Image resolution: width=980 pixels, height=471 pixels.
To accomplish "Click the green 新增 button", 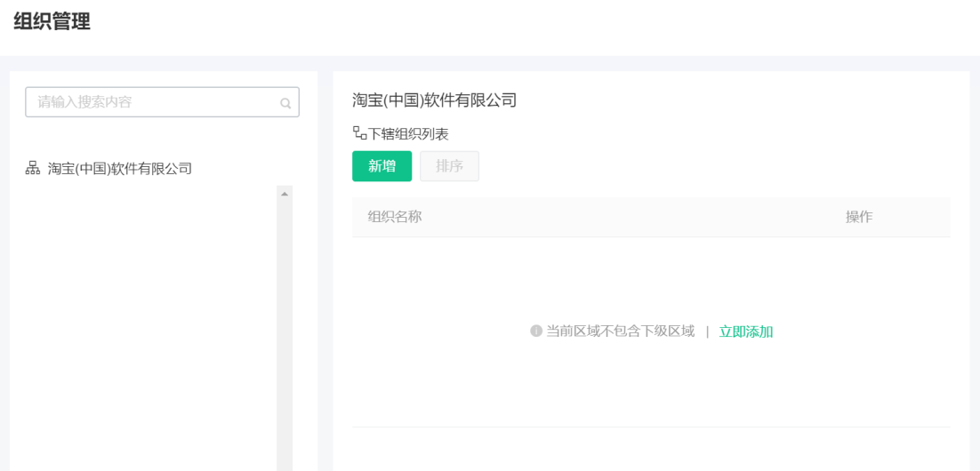I will coord(382,166).
